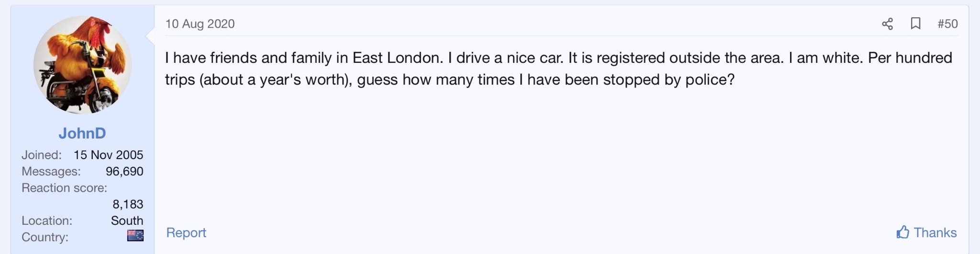Click the South location value
Viewport: 980px width, 254px height.
(127, 220)
